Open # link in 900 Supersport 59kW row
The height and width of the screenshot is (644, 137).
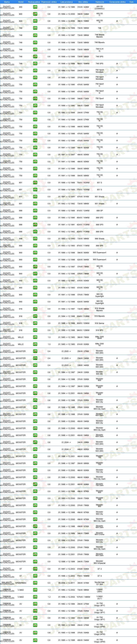[x=117, y=252]
